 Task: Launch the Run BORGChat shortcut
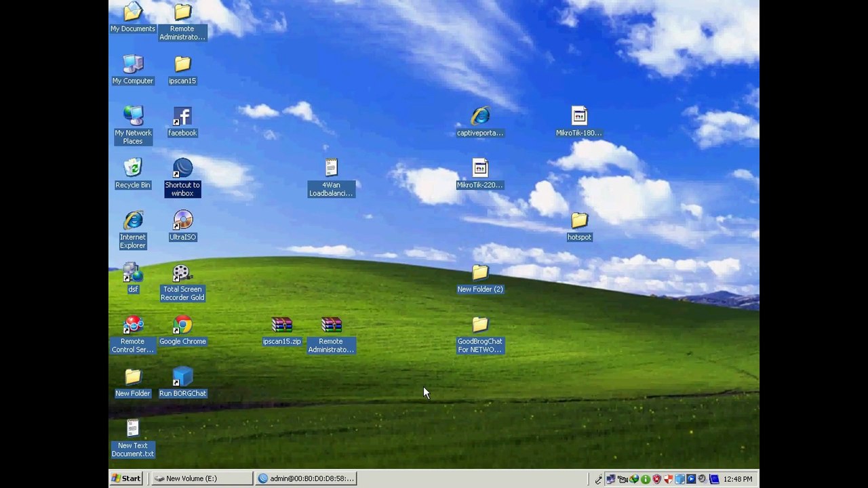point(182,382)
